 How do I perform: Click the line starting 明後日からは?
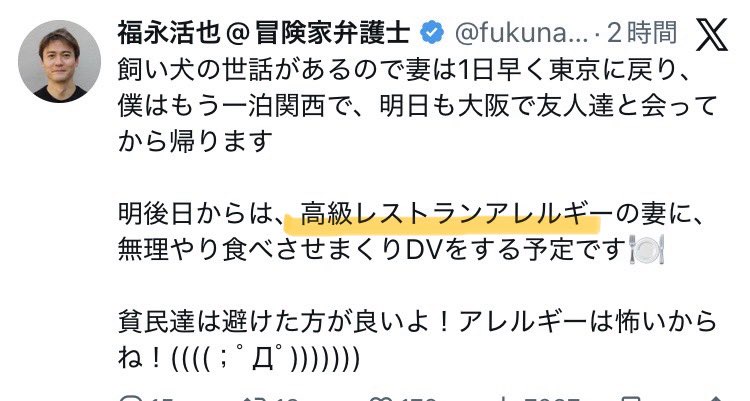pyautogui.click(x=410, y=213)
